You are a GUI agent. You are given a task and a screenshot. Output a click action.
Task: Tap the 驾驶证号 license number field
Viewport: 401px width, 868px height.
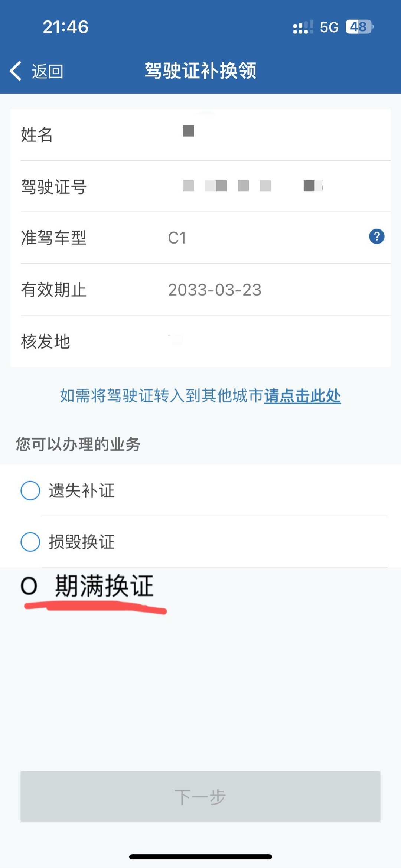click(252, 186)
